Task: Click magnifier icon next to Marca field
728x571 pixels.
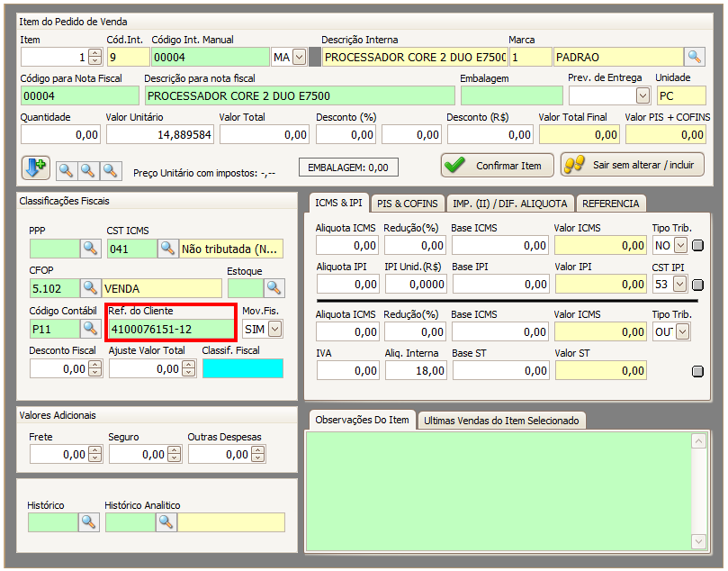Action: click(694, 58)
